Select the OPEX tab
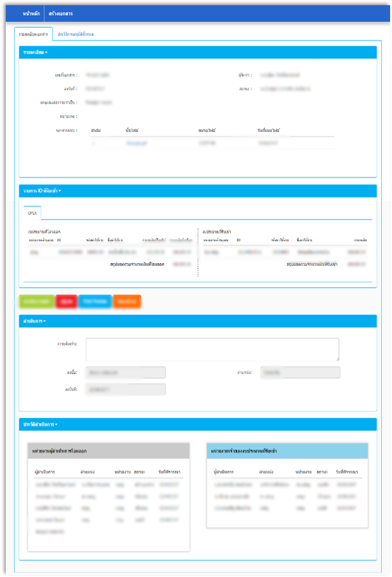The width and height of the screenshot is (392, 577). point(32,212)
